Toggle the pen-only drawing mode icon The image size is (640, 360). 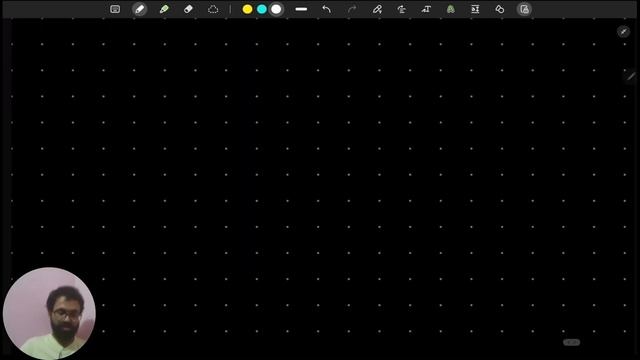(x=377, y=9)
